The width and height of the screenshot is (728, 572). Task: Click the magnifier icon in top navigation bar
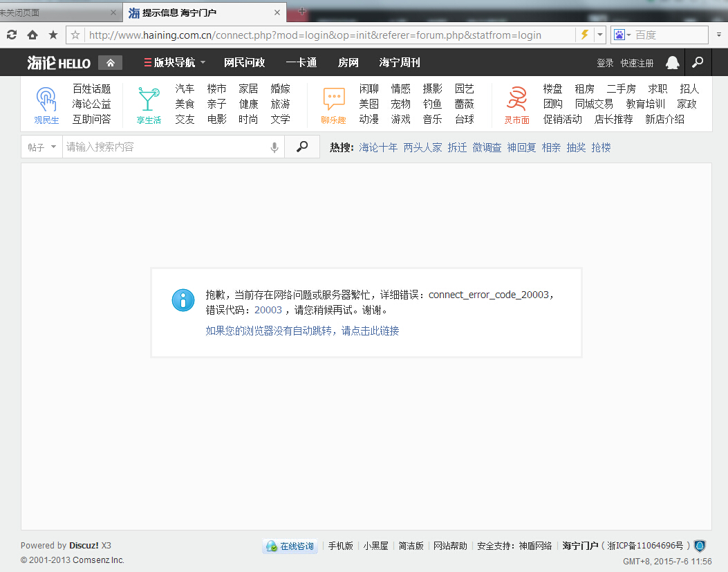coord(698,62)
